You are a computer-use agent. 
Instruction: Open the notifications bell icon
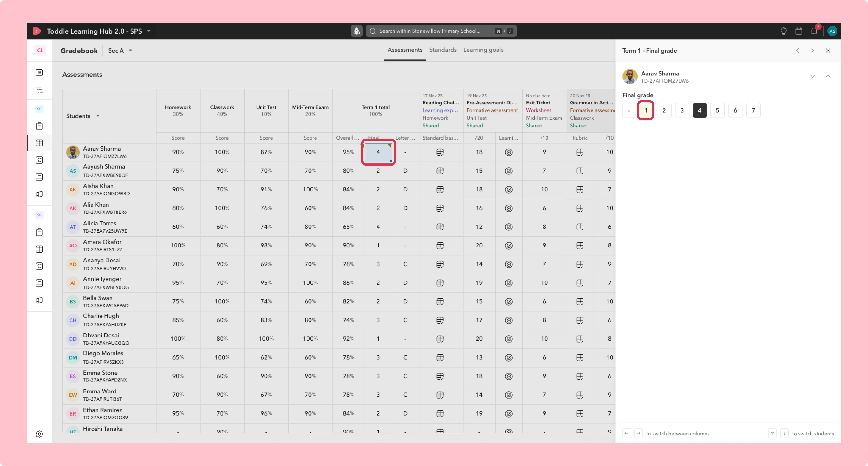[814, 31]
